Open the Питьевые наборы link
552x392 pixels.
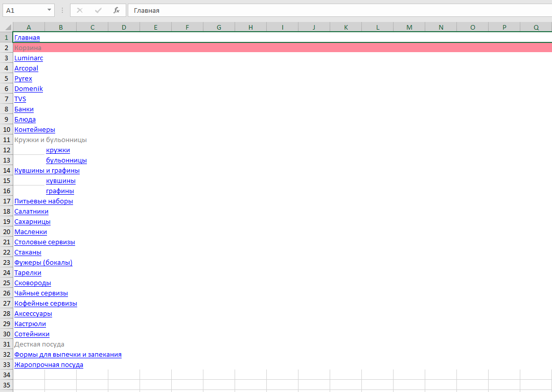[x=43, y=201]
